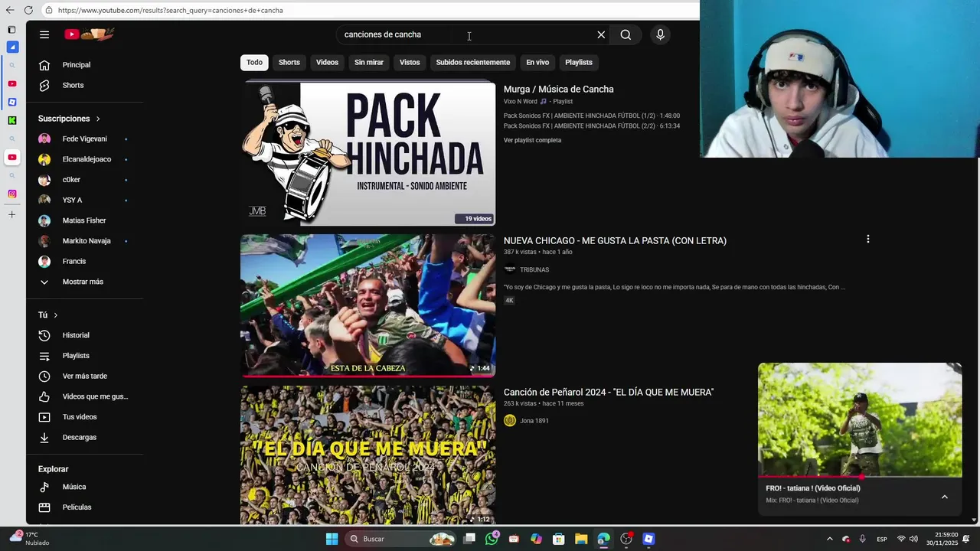The image size is (980, 551).
Task: Select the Vistos filter chip
Action: (410, 62)
